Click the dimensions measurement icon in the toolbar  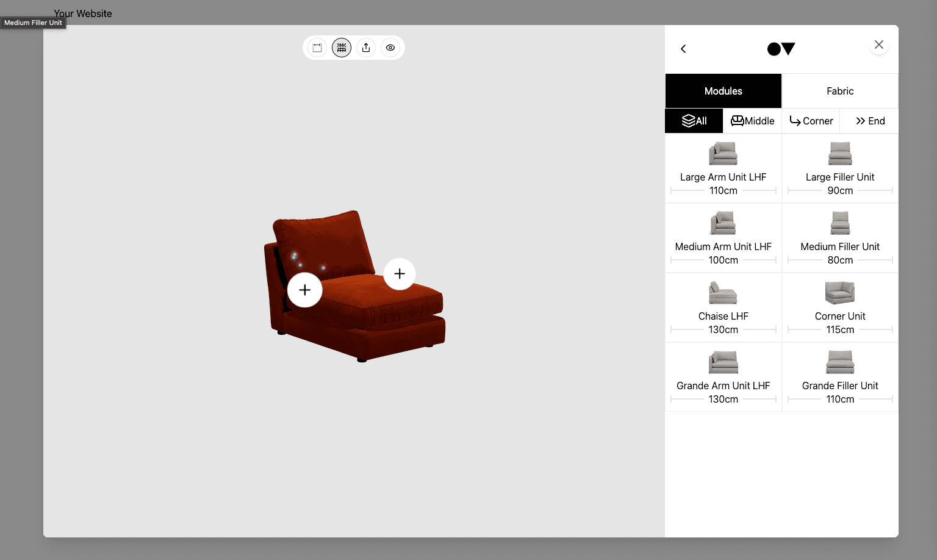click(317, 47)
